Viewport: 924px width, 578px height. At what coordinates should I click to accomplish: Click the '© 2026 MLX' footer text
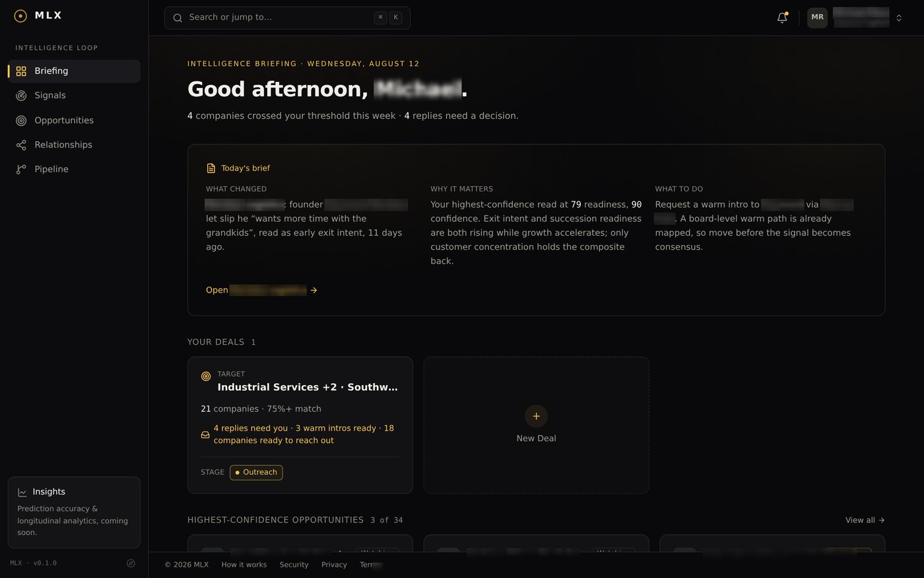click(x=187, y=565)
